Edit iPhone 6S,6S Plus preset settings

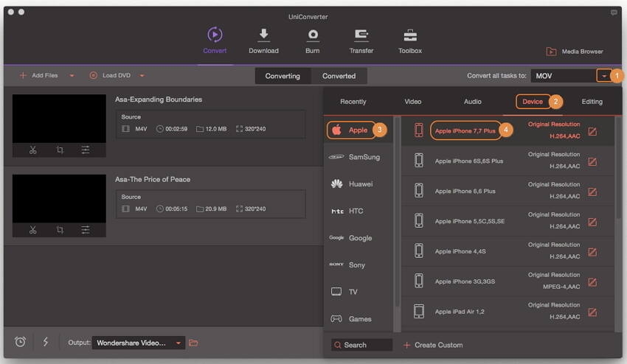coord(592,161)
